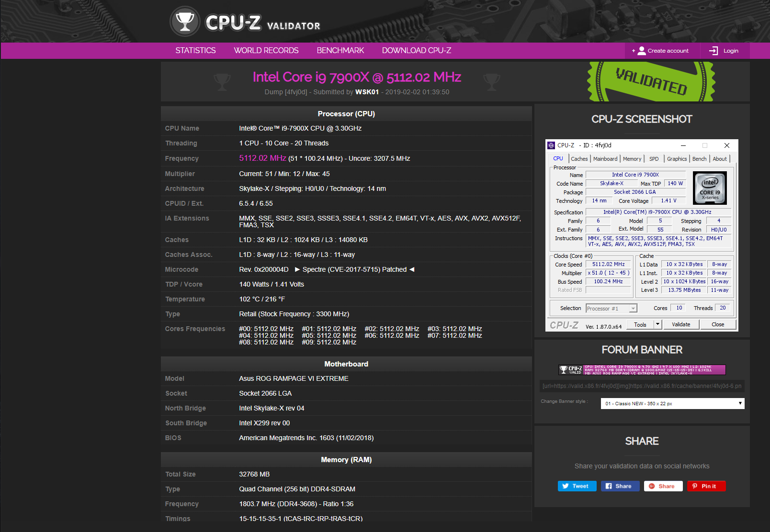The height and width of the screenshot is (532, 770).
Task: Click the Pin it button
Action: click(x=706, y=486)
